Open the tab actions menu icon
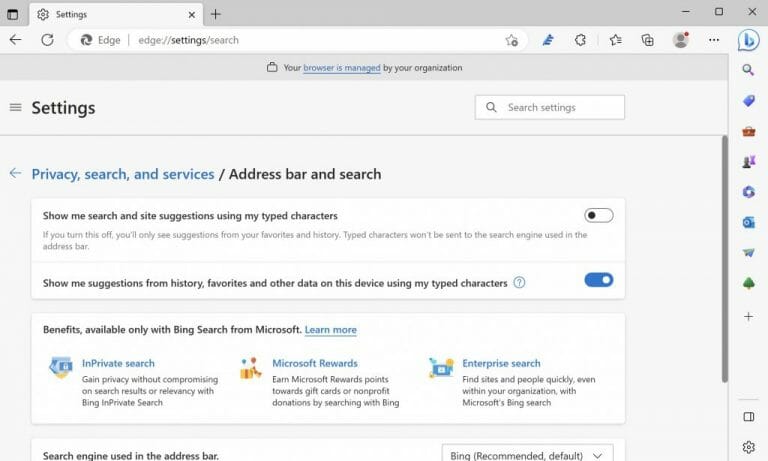This screenshot has width=768, height=461. [x=13, y=14]
